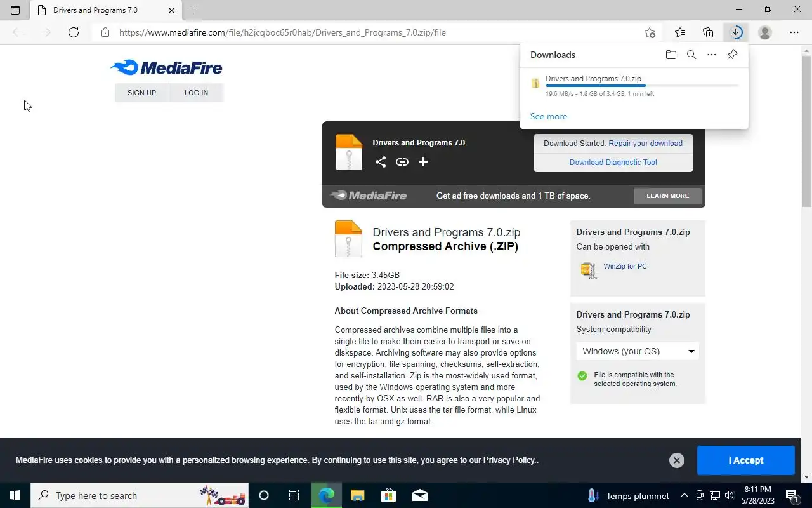Open Microsoft Store from taskbar
The width and height of the screenshot is (812, 508).
pyautogui.click(x=388, y=495)
